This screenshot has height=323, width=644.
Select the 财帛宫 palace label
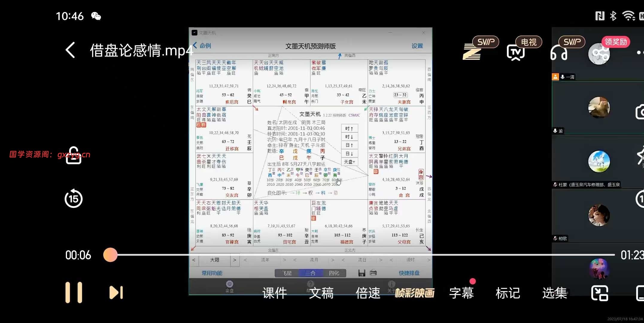coord(289,102)
